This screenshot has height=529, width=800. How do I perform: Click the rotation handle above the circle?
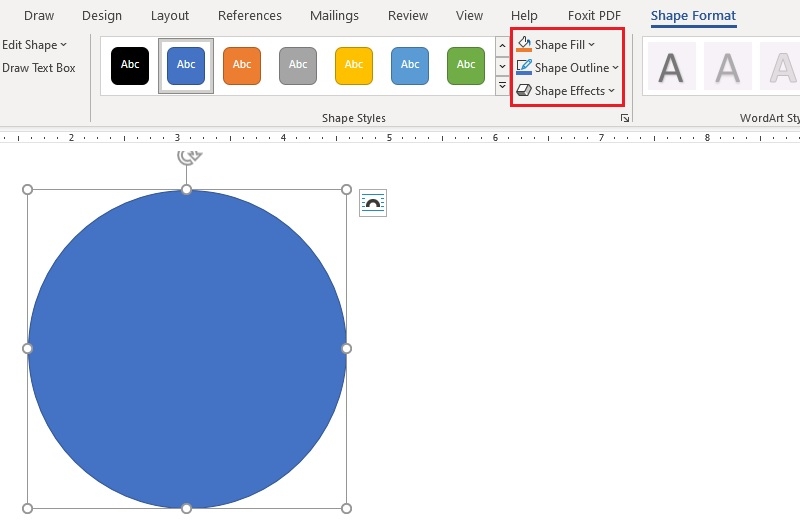tap(189, 156)
